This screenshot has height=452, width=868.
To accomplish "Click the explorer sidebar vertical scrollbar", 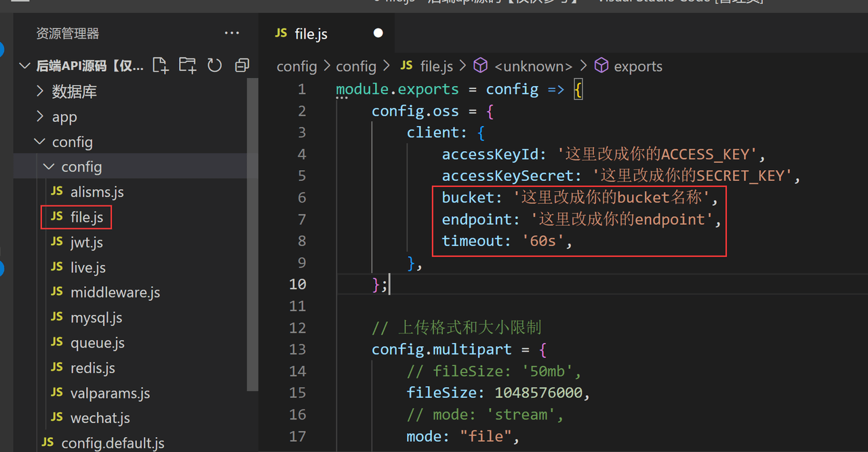I will (252, 234).
